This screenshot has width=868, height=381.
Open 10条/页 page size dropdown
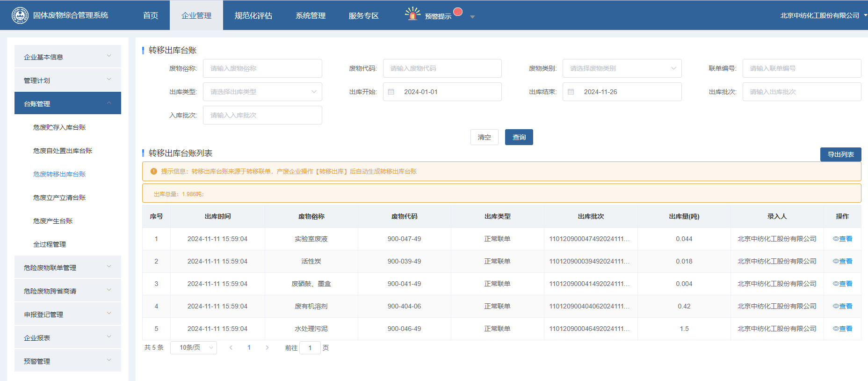pos(194,347)
